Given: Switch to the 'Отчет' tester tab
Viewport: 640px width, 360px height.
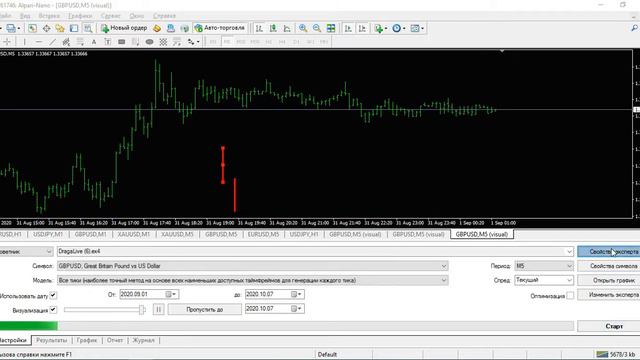Looking at the screenshot, I should pos(115,340).
